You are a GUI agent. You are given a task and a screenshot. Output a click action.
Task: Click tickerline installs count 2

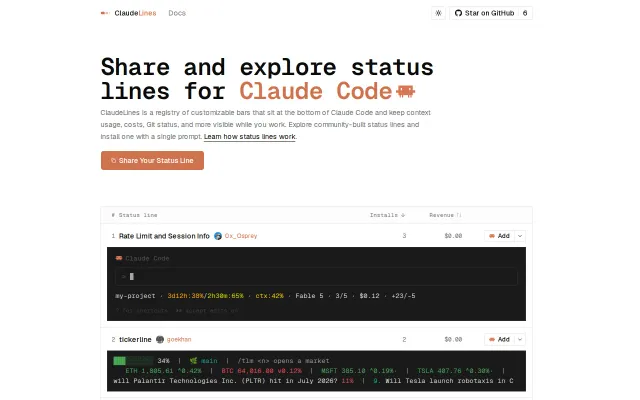[404, 340]
